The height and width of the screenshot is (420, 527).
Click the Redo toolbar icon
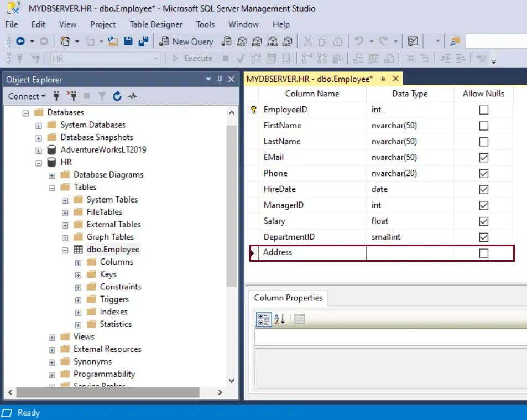[x=384, y=41]
